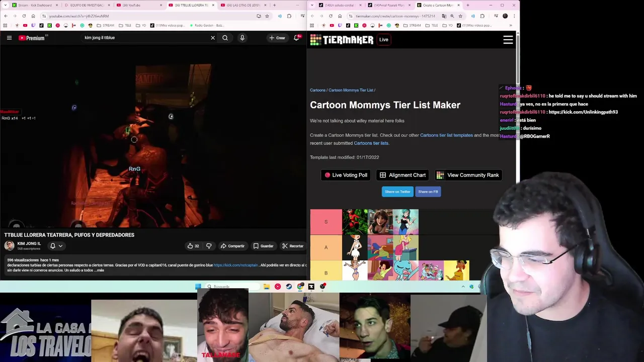The width and height of the screenshot is (644, 362).
Task: Dislike the TTBLUE video
Action: (x=209, y=246)
